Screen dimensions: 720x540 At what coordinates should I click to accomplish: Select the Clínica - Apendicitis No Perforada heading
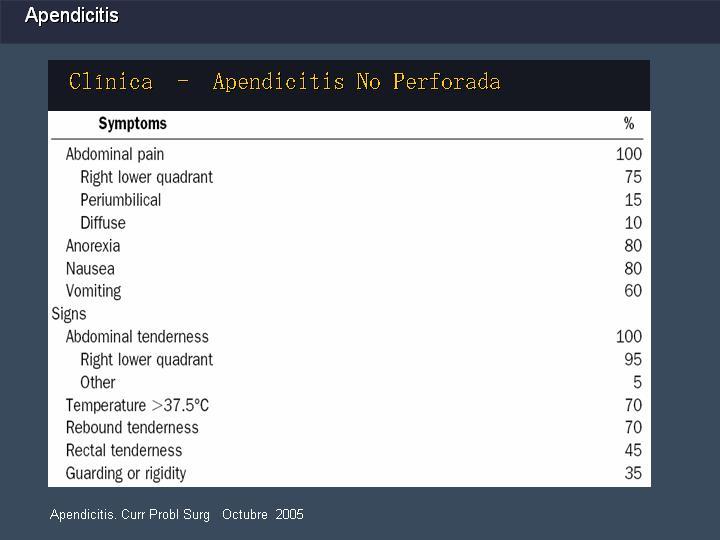tap(285, 82)
